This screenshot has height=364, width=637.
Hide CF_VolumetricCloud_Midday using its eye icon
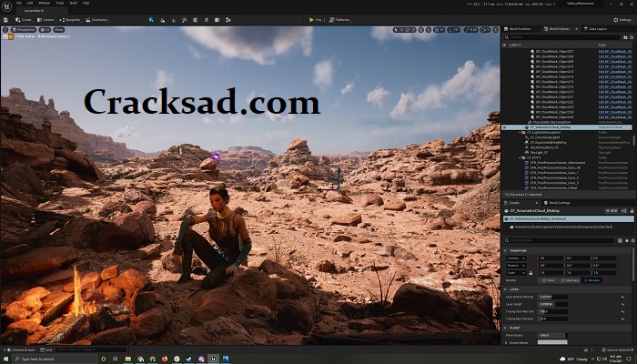tap(505, 127)
